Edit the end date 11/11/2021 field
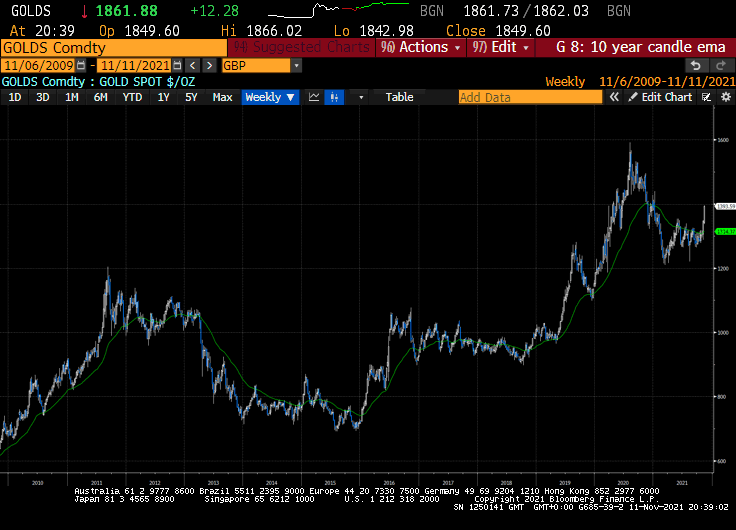 pos(135,66)
